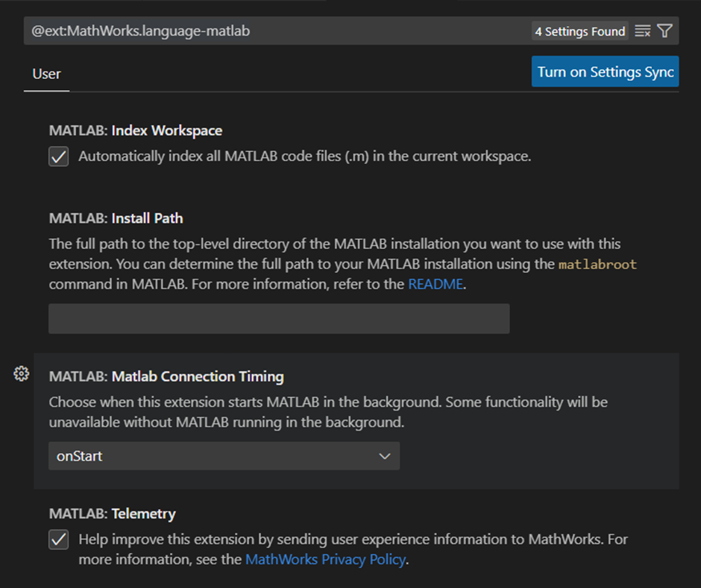Click the Index Workspace description text
Image resolution: width=701 pixels, height=588 pixels.
(304, 157)
